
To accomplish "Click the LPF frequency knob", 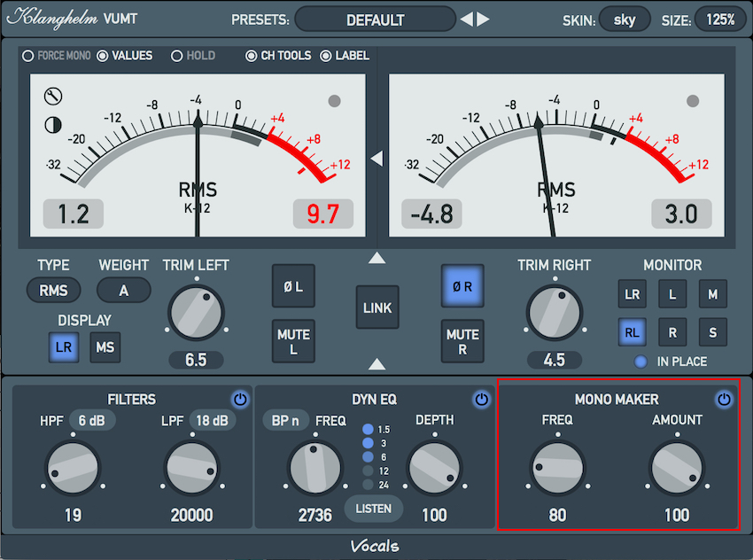I will point(192,468).
